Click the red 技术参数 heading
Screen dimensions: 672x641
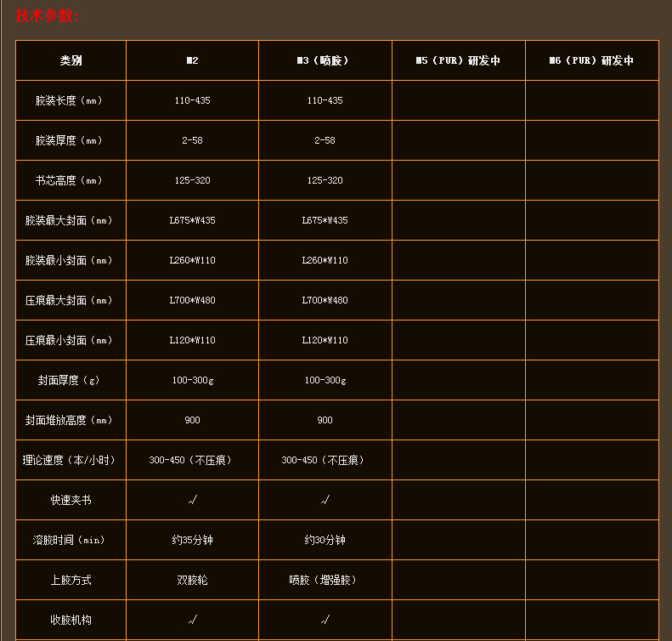point(48,16)
